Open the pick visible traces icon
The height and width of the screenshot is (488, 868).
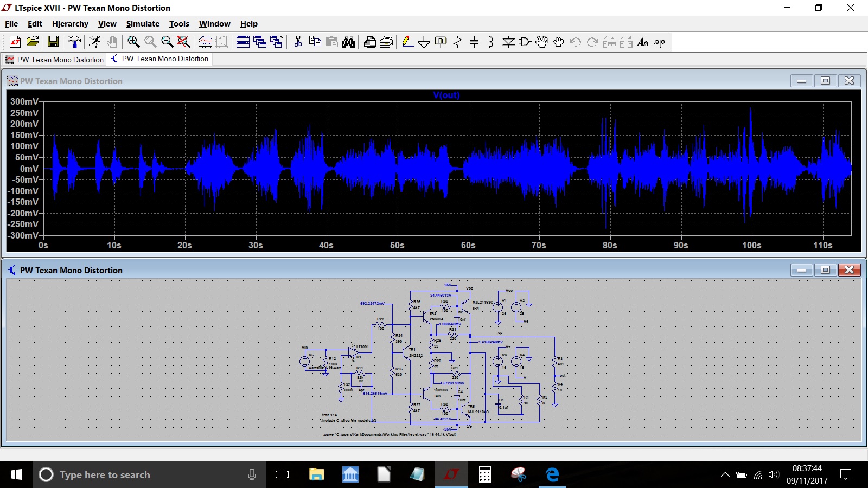[x=205, y=42]
